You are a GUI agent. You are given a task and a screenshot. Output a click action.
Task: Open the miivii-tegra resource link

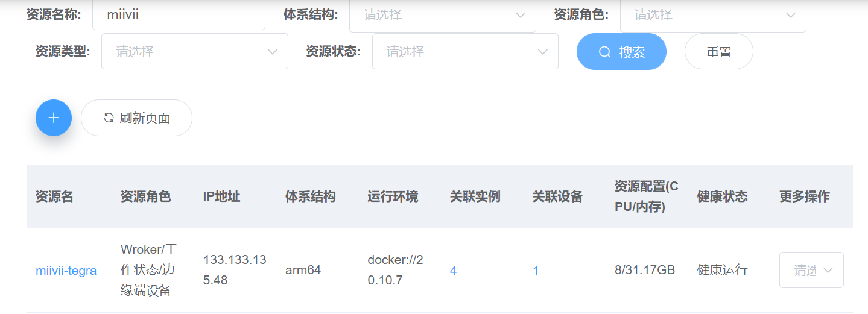pos(66,271)
